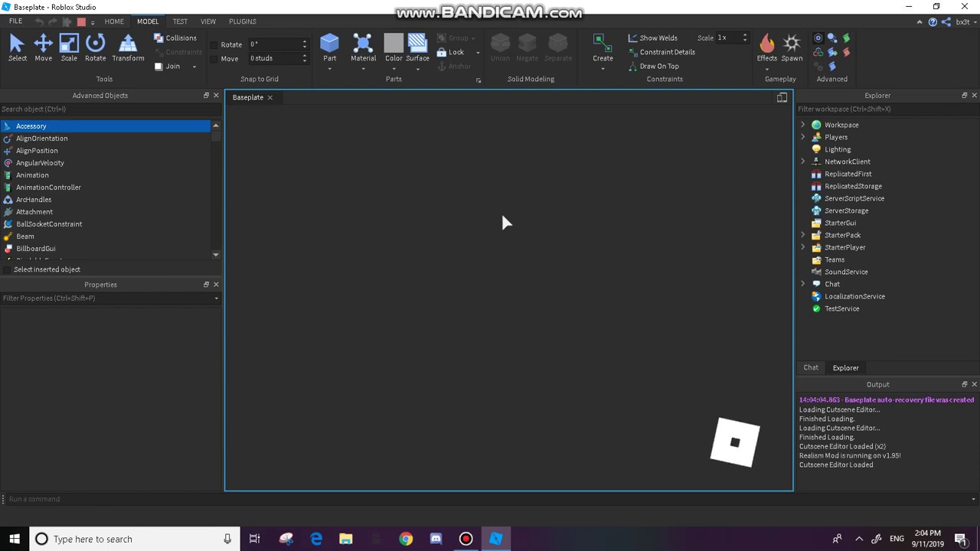Toggle the Collisions checkbox
This screenshot has width=980, height=551.
[158, 37]
